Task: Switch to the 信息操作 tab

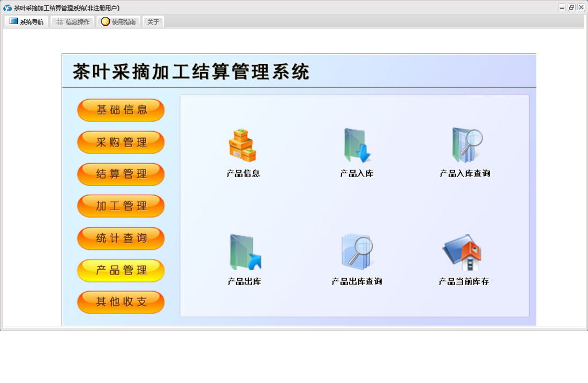Action: click(x=72, y=22)
